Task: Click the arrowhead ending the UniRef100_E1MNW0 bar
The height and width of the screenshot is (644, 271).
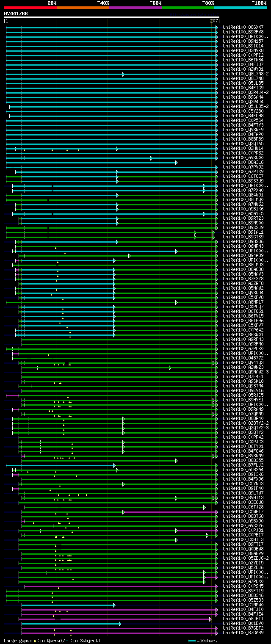Action: click(114, 605)
